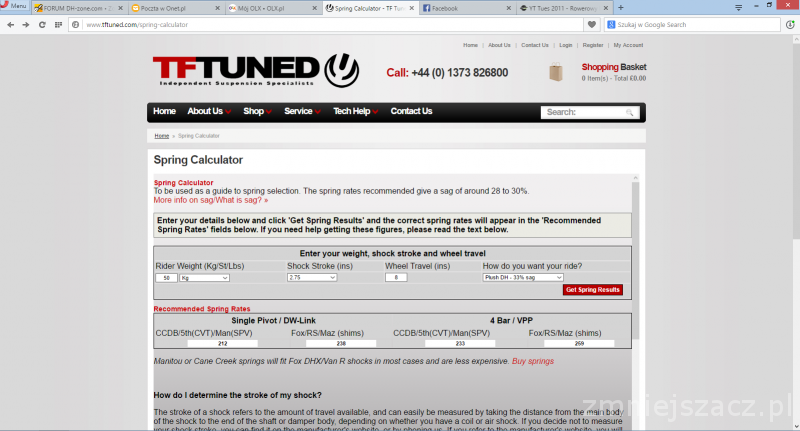The height and width of the screenshot is (431, 800).
Task: Switch to the Mój OLX tab
Action: [272, 8]
